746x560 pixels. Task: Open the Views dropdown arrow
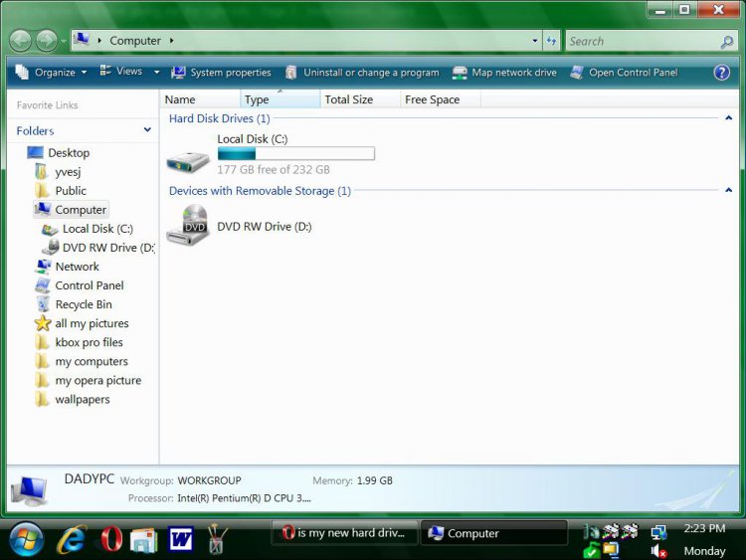point(156,73)
